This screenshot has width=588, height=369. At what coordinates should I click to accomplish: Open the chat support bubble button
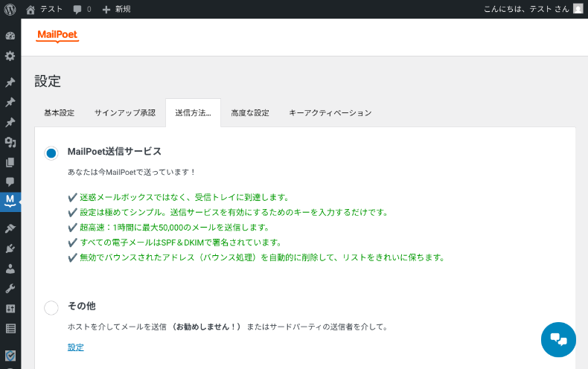[558, 339]
